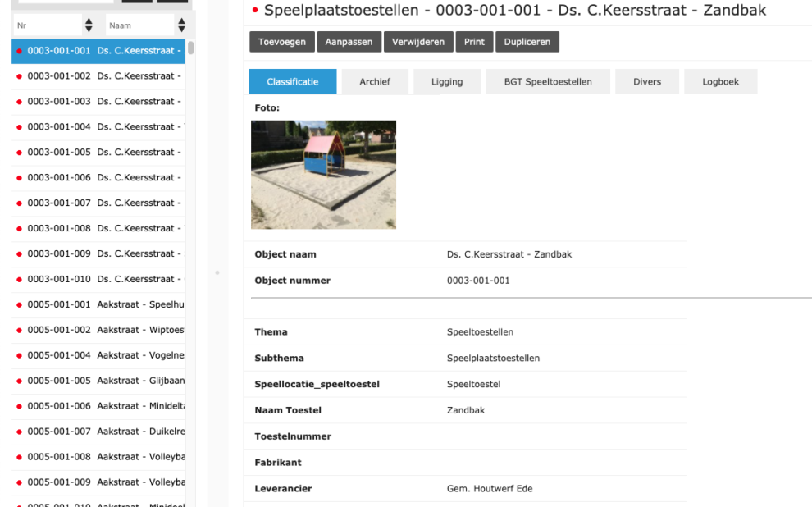
Task: Go to the Divers tab
Action: 647,82
